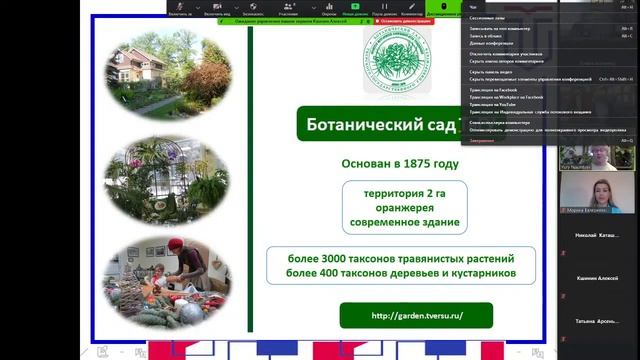This screenshot has height=360, width=640.
Task: Select the top participant video thumbnail
Action: pos(597,158)
